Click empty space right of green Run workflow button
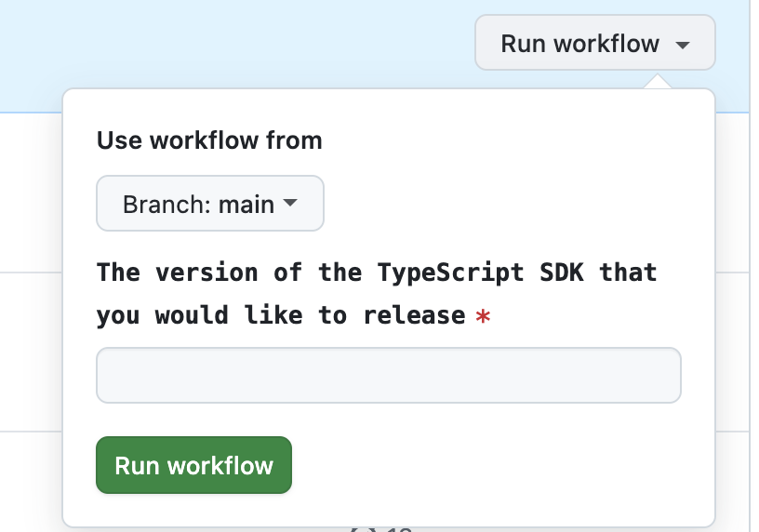Screen dimensions: 759x532 (x=493, y=465)
